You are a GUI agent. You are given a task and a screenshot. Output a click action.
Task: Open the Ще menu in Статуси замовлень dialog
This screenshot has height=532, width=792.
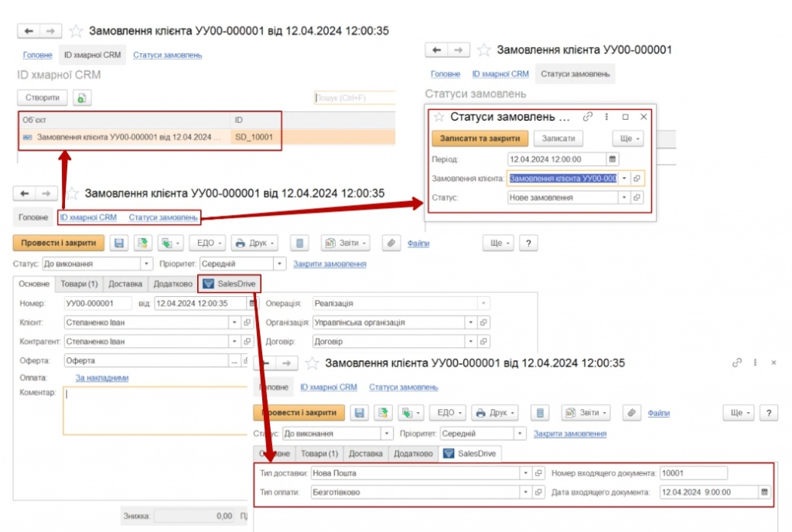(627, 138)
